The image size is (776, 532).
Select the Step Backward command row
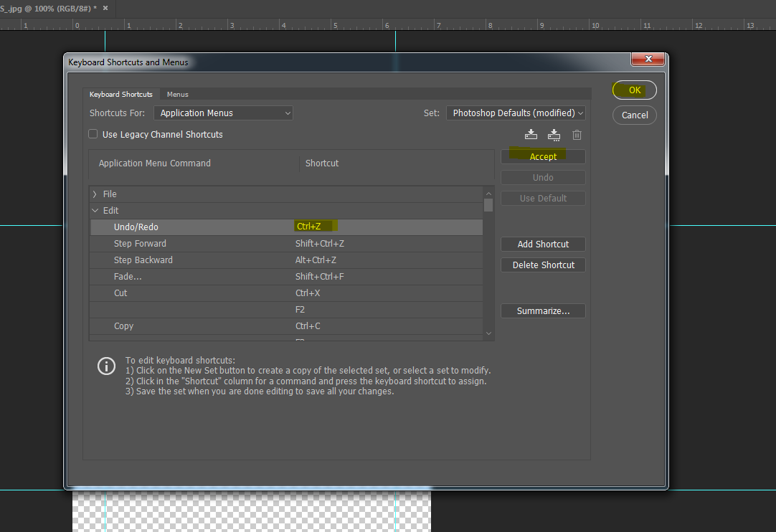point(286,260)
